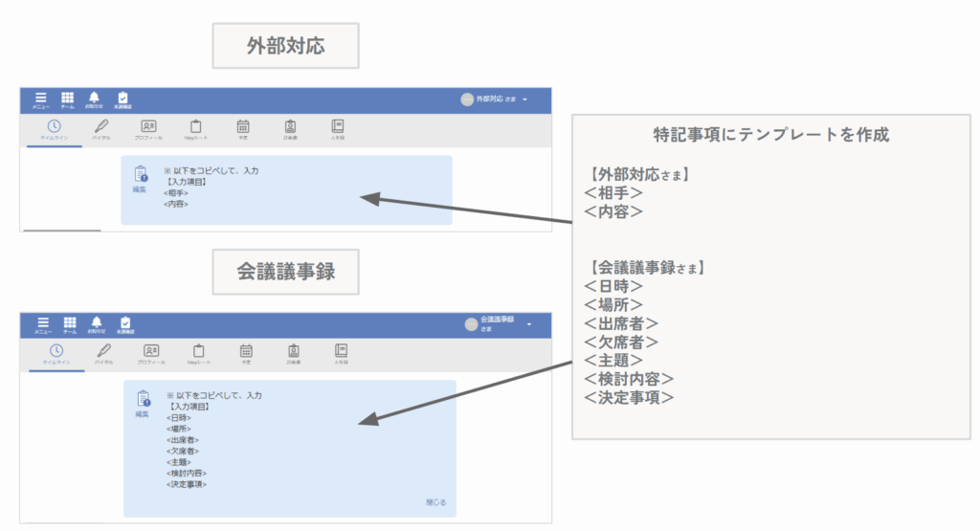This screenshot has width=980, height=531.
Task: Select タイムライン tab in 外部対応 screen
Action: click(55, 130)
